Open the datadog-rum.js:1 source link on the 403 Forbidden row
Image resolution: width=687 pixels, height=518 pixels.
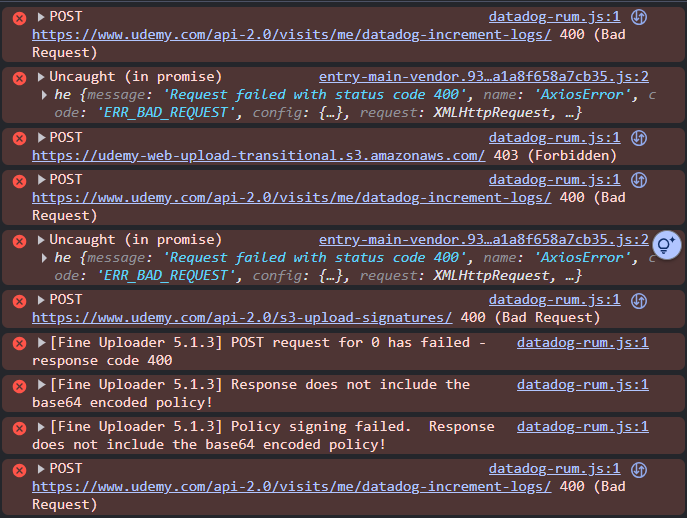click(555, 138)
